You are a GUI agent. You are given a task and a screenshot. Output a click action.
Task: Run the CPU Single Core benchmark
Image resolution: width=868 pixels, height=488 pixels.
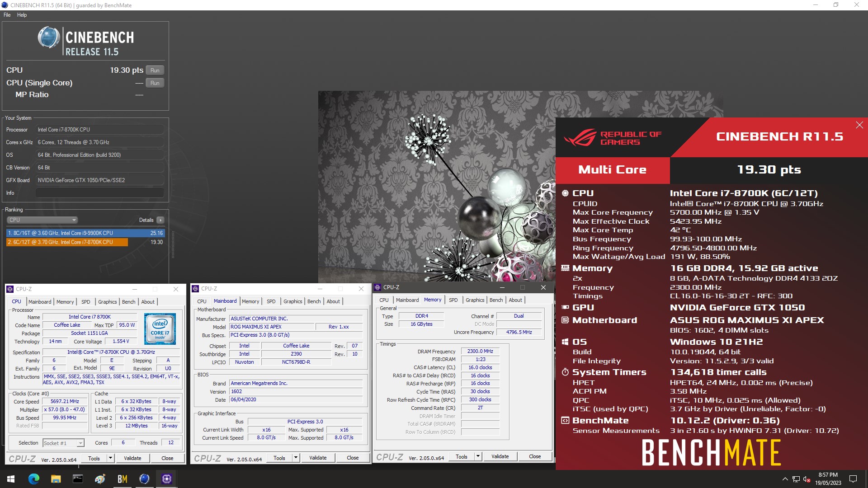(x=155, y=83)
